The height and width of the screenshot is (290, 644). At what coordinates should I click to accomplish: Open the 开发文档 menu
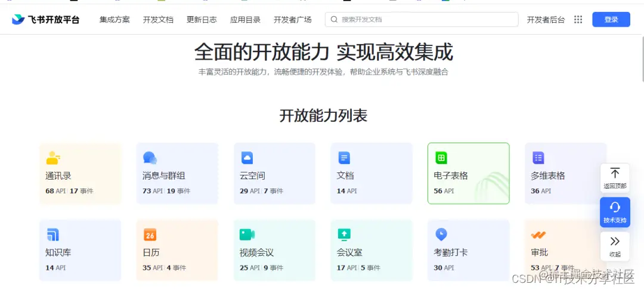pyautogui.click(x=158, y=19)
